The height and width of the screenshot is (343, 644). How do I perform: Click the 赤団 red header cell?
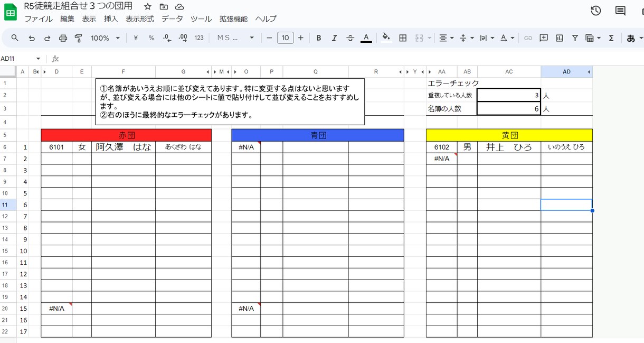126,135
